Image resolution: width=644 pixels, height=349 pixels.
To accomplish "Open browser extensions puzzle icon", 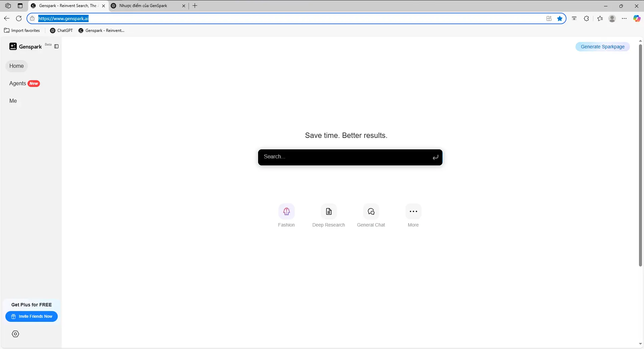I will 586,18.
